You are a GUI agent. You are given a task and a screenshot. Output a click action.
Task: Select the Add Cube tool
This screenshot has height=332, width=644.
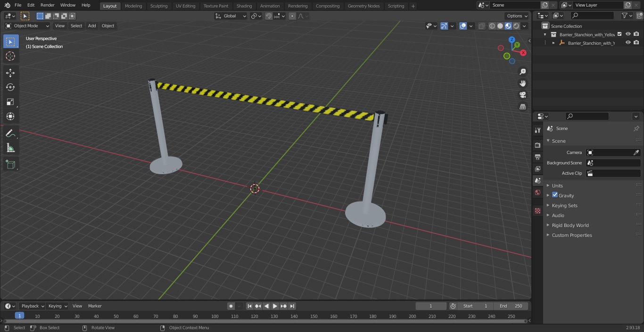click(x=10, y=164)
